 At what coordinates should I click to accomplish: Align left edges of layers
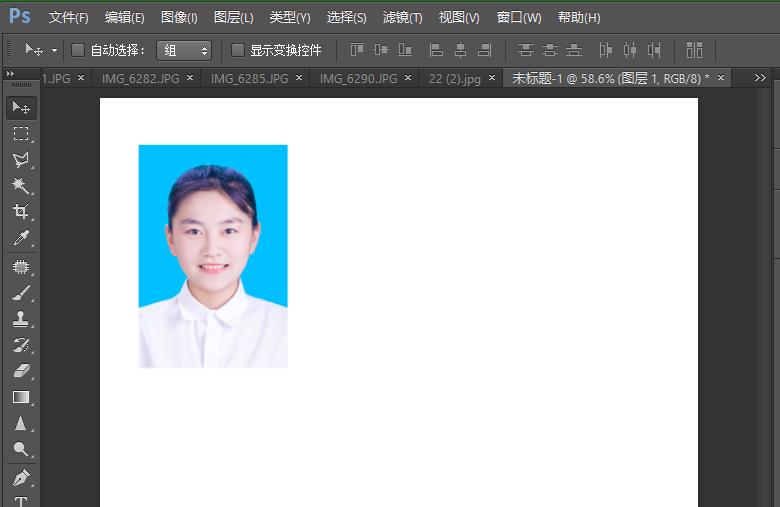(x=436, y=50)
